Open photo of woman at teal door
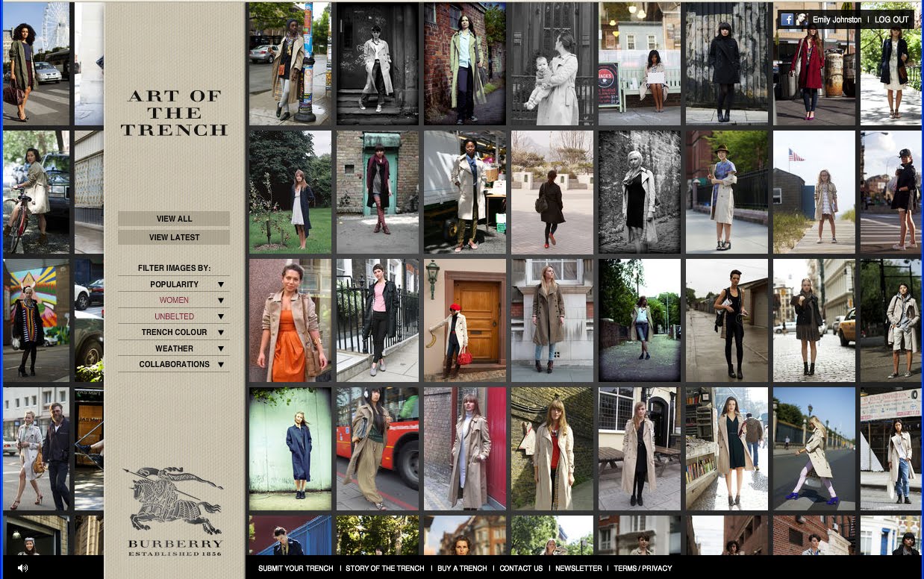 click(x=378, y=192)
